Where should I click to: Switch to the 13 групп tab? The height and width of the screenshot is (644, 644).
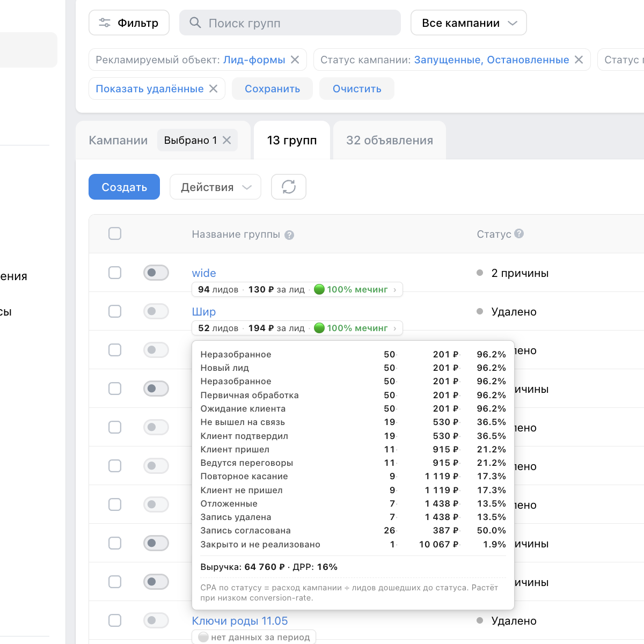292,140
